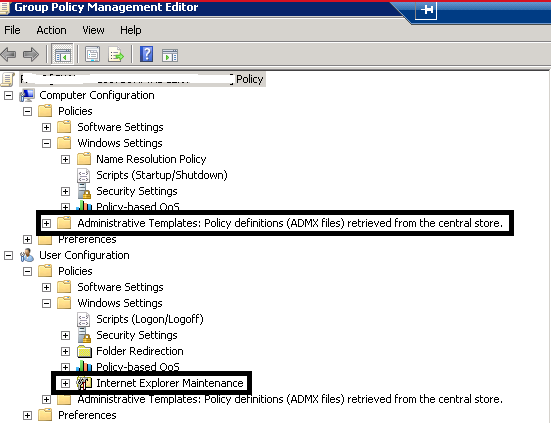Collapse User Configuration Windows Settings folder
551x423 pixels.
[x=46, y=304]
